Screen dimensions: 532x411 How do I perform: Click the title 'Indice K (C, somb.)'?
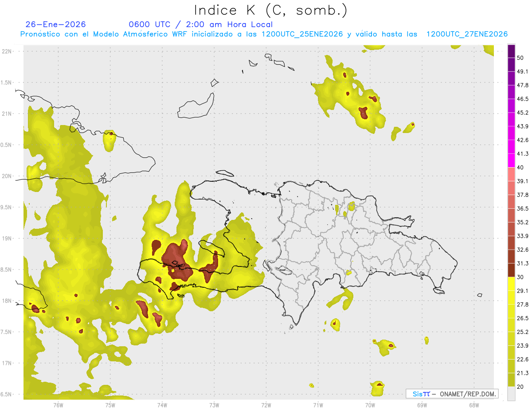270,10
